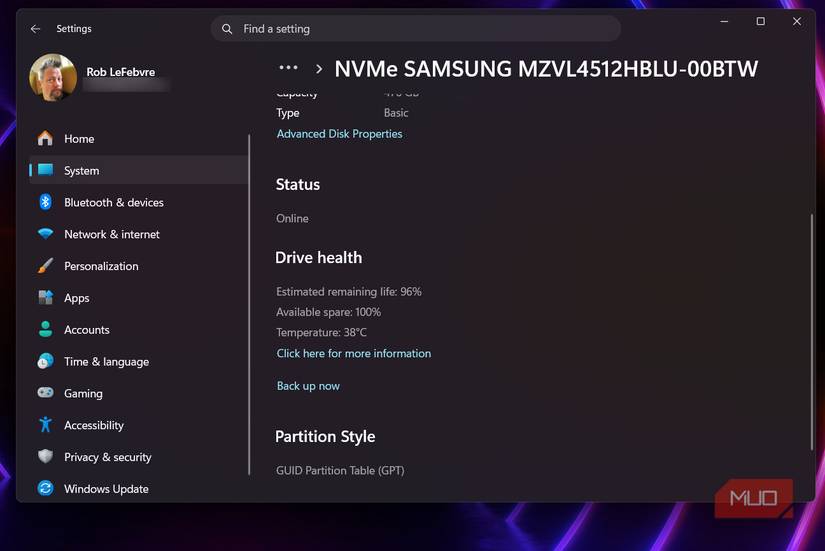Maximize the Settings window
Viewport: 825px width, 551px height.
click(761, 22)
